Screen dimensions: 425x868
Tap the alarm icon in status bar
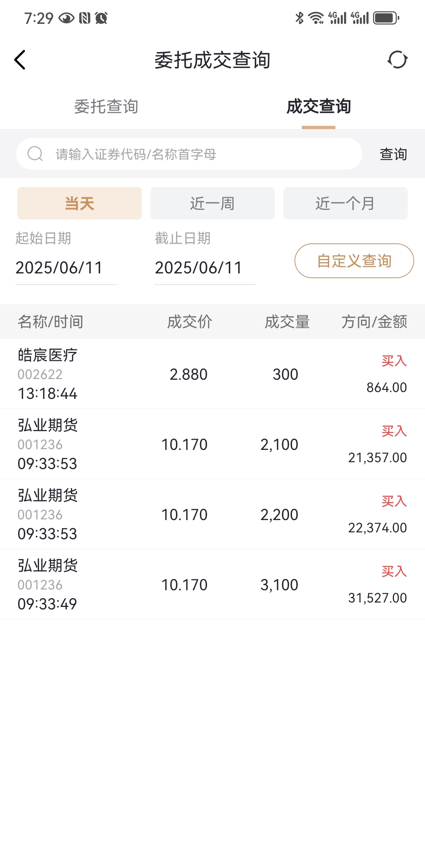[102, 18]
